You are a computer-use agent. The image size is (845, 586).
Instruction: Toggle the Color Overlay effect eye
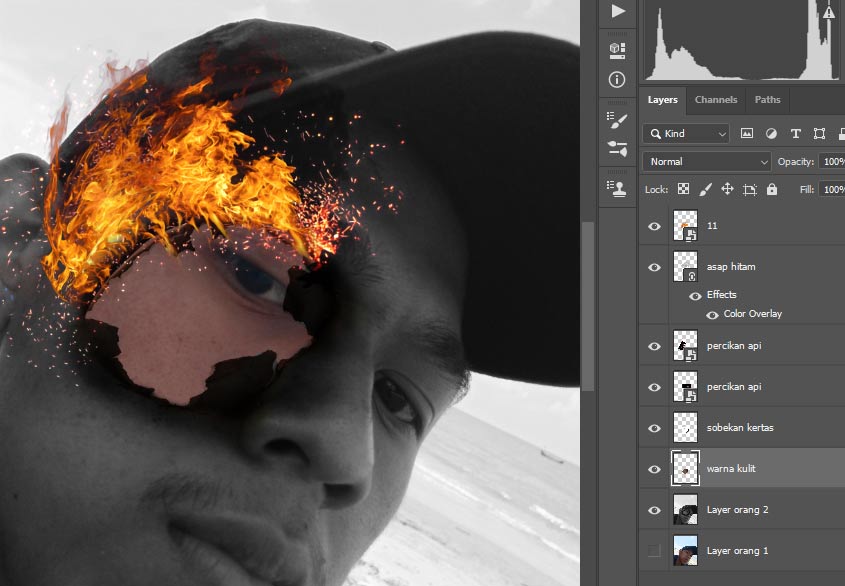pyautogui.click(x=712, y=315)
